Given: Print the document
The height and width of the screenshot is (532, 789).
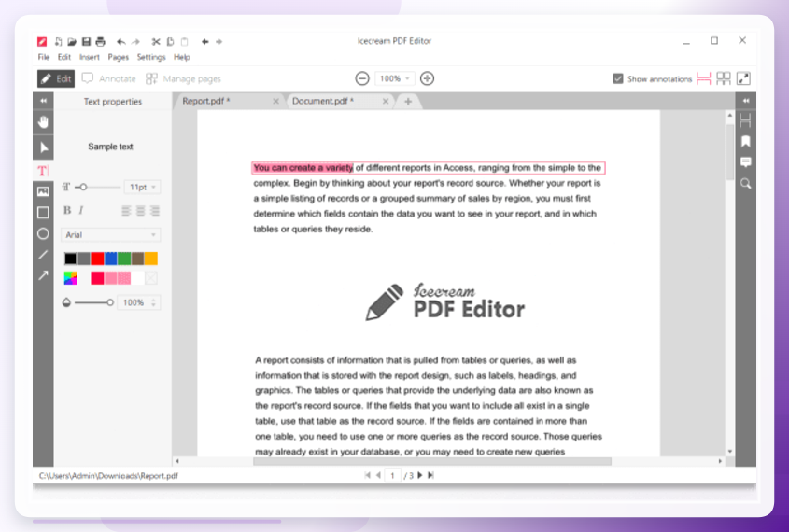Looking at the screenshot, I should pyautogui.click(x=100, y=42).
